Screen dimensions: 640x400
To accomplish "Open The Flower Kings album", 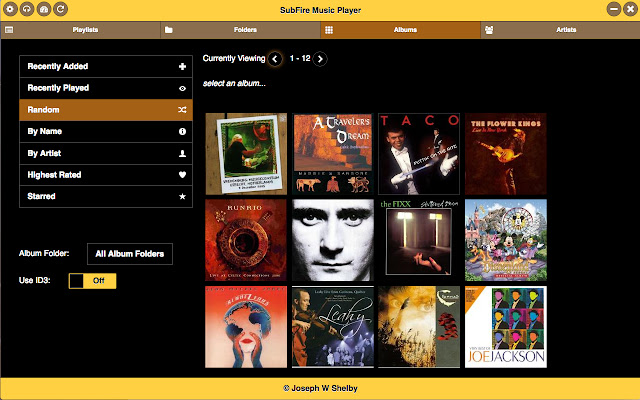I will point(506,154).
